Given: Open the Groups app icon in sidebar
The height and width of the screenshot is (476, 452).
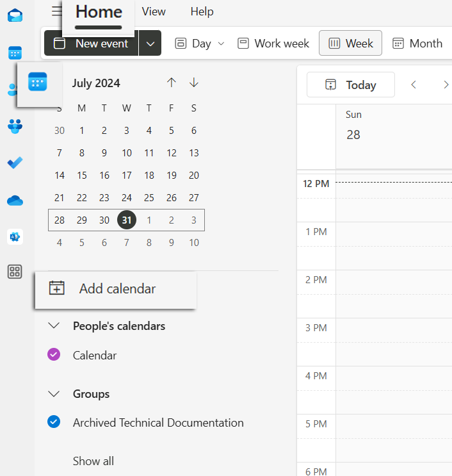Looking at the screenshot, I should [x=15, y=126].
